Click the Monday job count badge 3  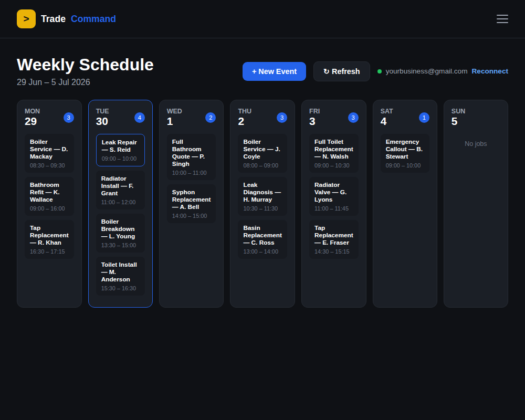pos(69,118)
